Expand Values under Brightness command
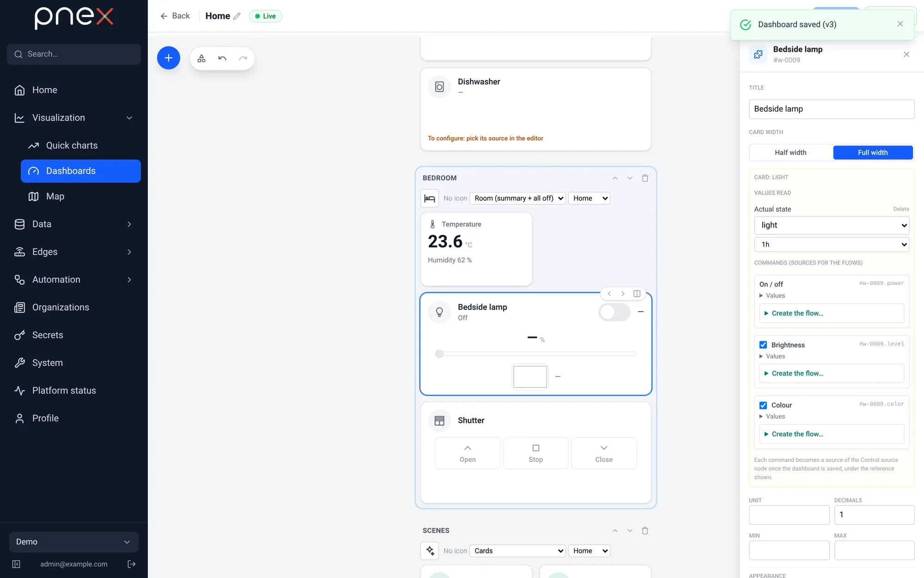This screenshot has width=924, height=578. tap(772, 356)
